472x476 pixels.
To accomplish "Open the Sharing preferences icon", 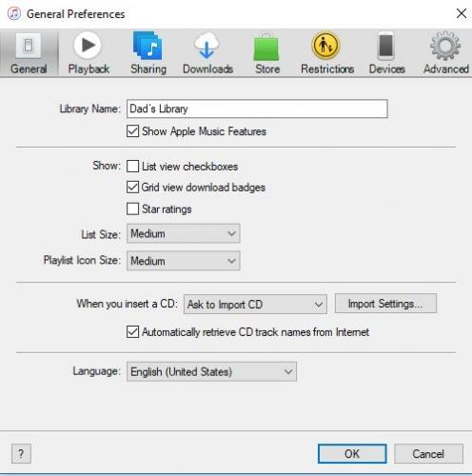I will pyautogui.click(x=147, y=46).
